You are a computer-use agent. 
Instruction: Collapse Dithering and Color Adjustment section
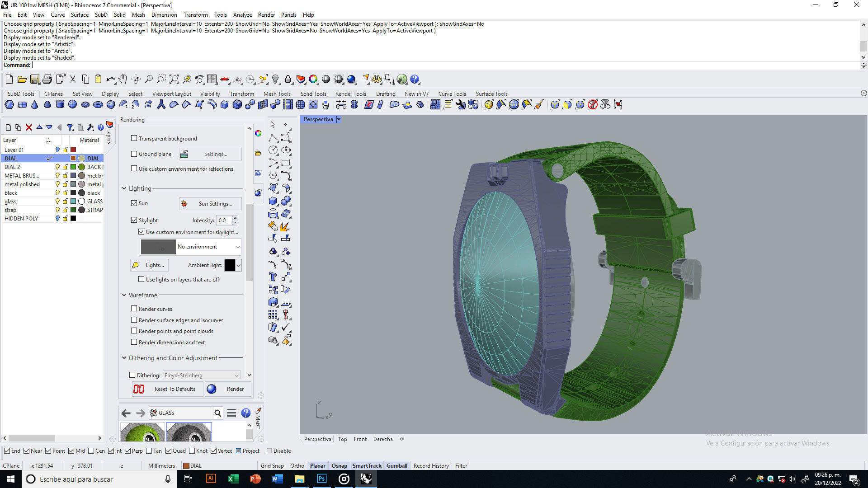tap(124, 358)
